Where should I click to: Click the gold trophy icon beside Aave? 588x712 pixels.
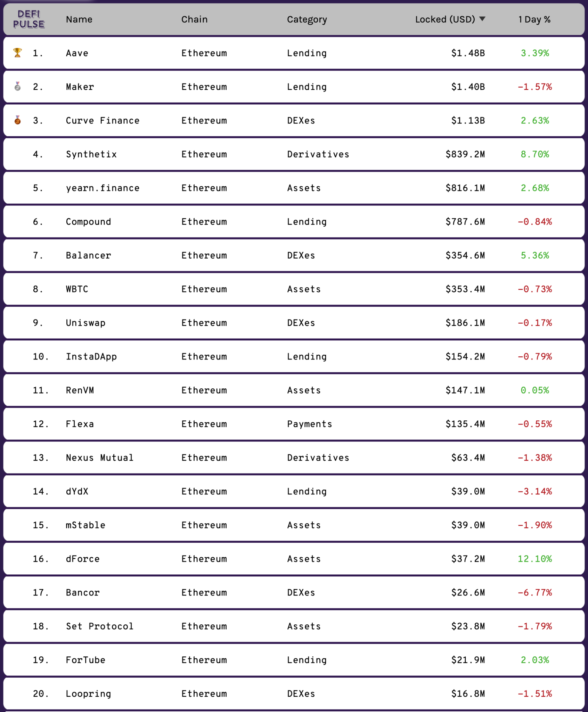click(x=17, y=52)
